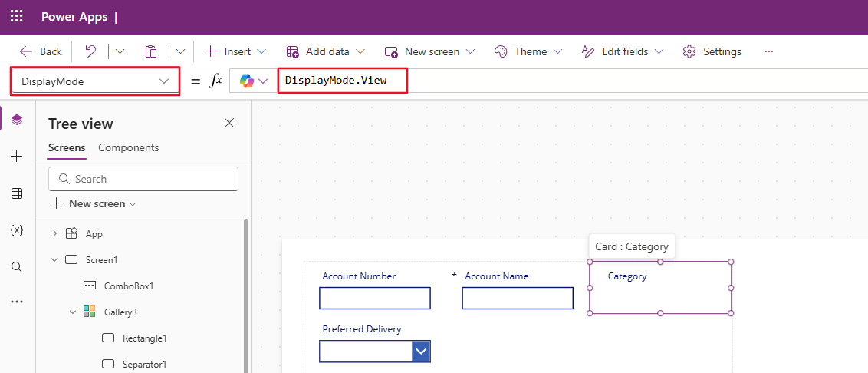Open the Edit fields menu
The height and width of the screenshot is (373, 868).
[622, 51]
